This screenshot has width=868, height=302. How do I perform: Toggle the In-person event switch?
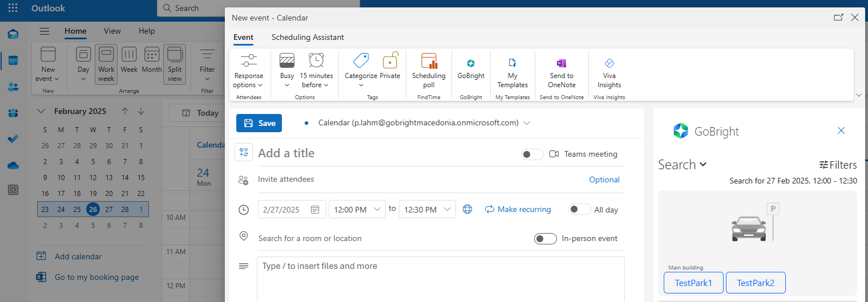[545, 238]
